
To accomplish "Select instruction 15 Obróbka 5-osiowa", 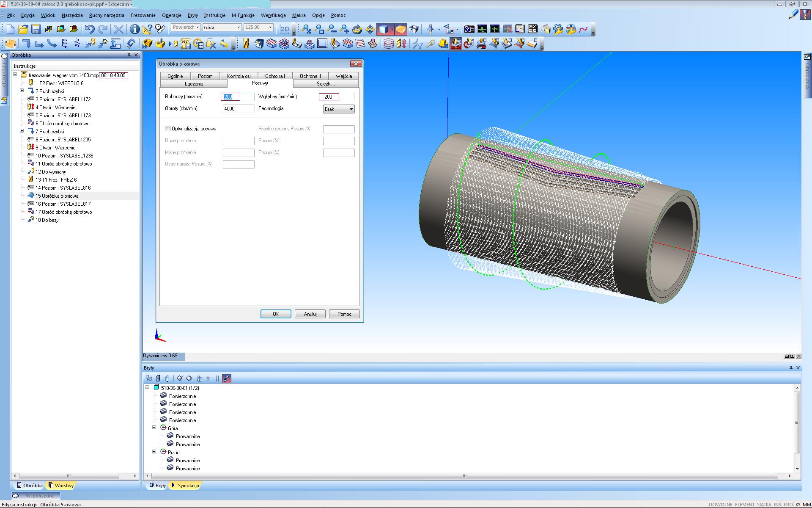I will tap(57, 196).
